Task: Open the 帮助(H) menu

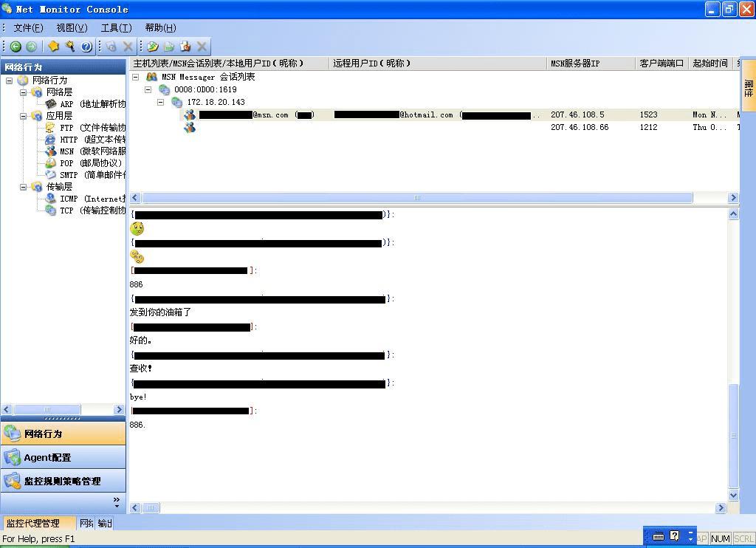Action: [x=160, y=27]
